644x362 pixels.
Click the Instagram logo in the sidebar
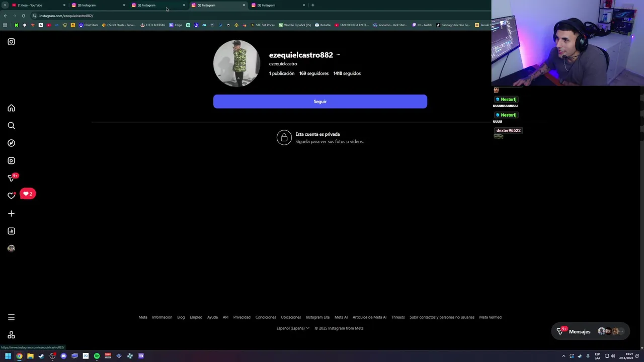tap(11, 42)
